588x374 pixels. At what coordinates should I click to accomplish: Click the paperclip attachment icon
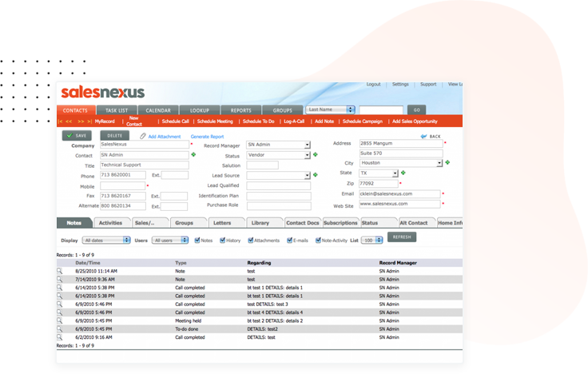click(143, 136)
